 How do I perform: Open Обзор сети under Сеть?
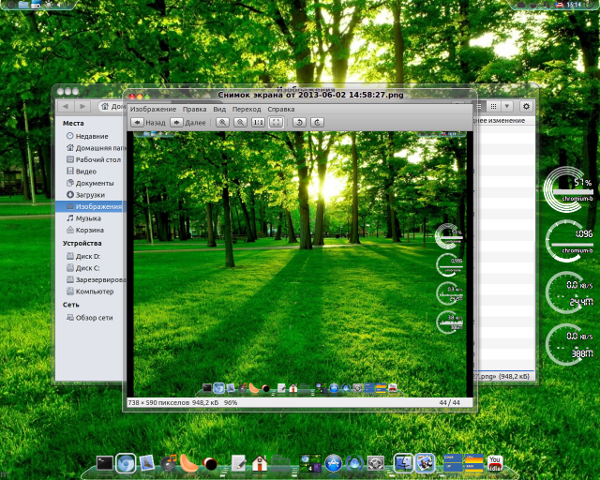point(91,318)
